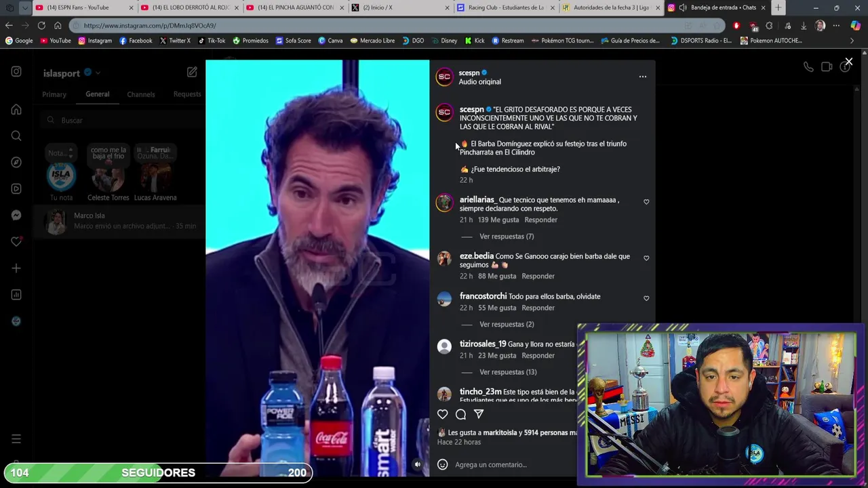Open scespn profile from post header

[x=469, y=73]
